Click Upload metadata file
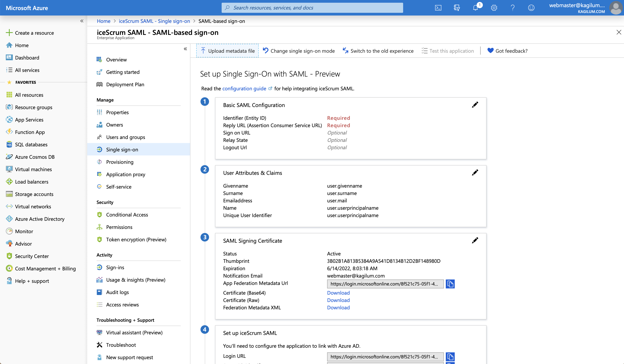 pyautogui.click(x=227, y=51)
